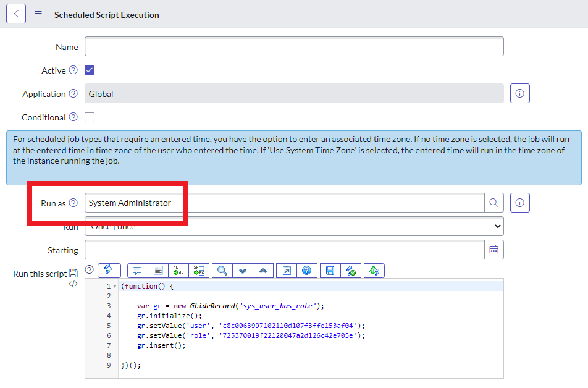
Task: Click the Starting date input field
Action: [285, 250]
